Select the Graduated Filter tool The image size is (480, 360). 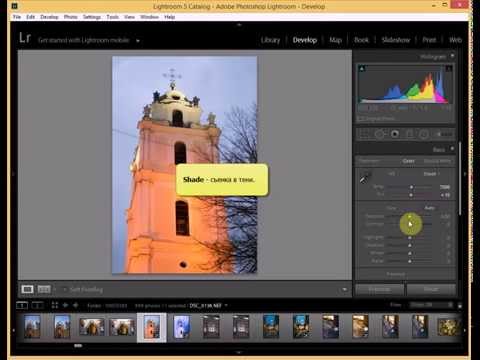click(x=410, y=134)
